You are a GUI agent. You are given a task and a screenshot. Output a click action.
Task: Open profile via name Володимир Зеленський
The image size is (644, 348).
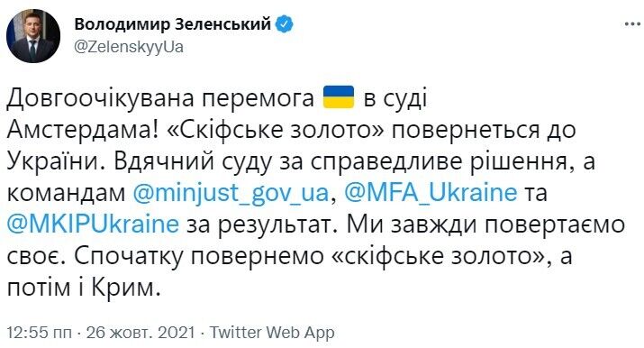(173, 24)
